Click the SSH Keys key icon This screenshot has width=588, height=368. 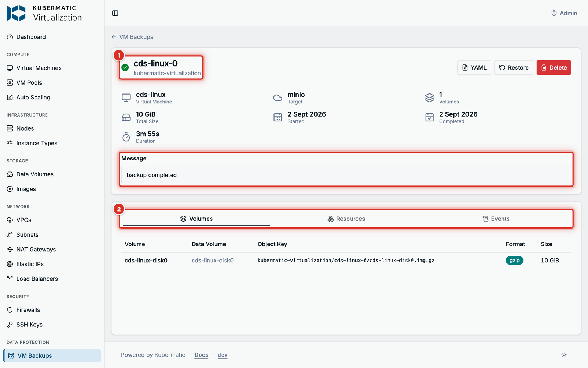[10, 325]
